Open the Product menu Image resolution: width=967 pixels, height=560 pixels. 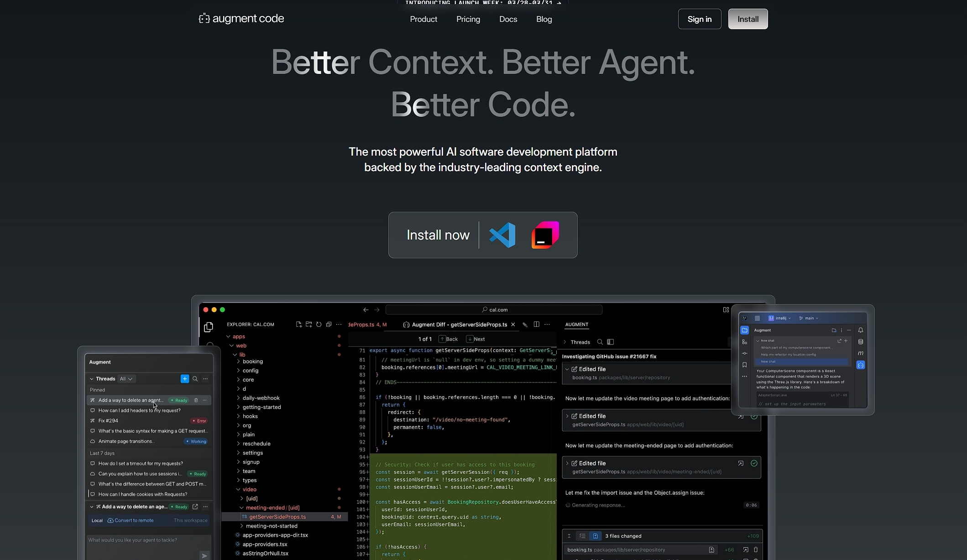click(423, 19)
